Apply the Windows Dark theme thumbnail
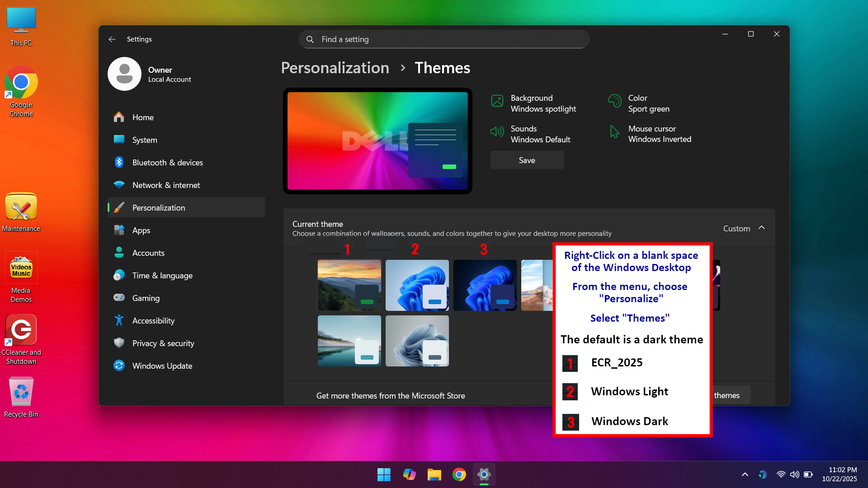 pyautogui.click(x=485, y=285)
